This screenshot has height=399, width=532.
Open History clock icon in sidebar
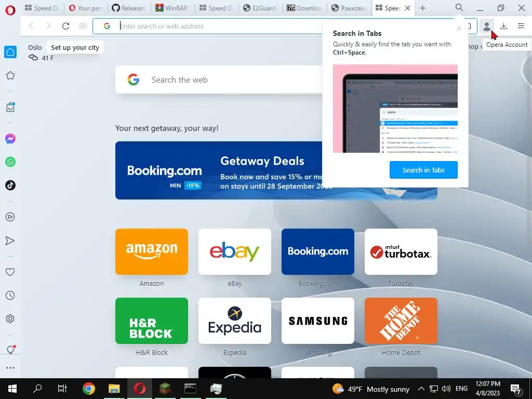point(10,295)
